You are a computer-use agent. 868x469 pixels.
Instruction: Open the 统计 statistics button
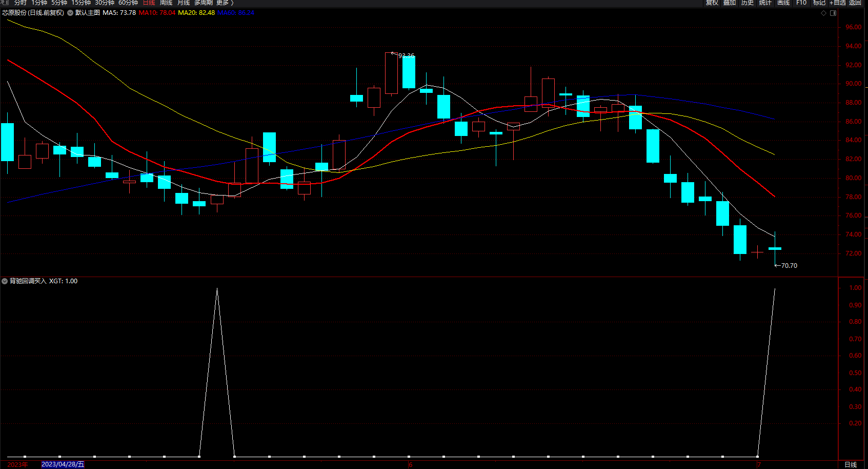click(x=765, y=3)
